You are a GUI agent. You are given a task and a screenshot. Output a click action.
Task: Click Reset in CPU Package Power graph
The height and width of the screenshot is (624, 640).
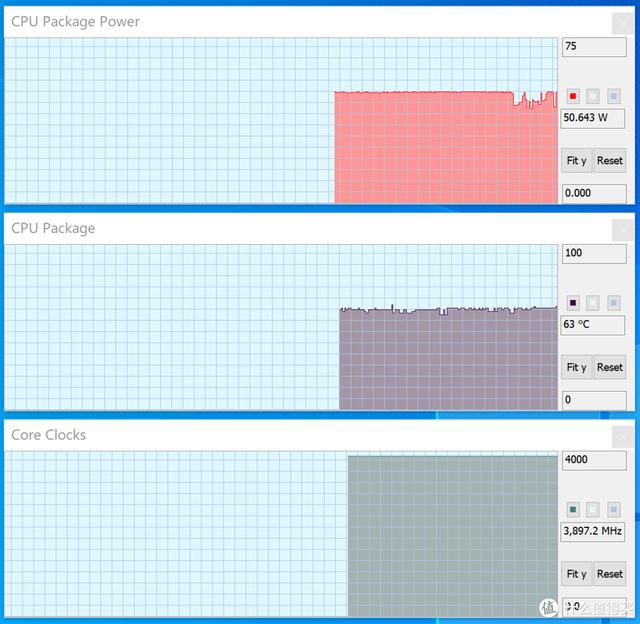point(610,161)
